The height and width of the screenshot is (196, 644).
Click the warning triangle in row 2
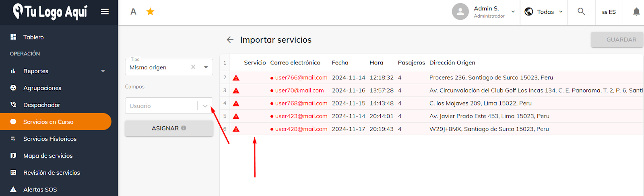point(236,78)
